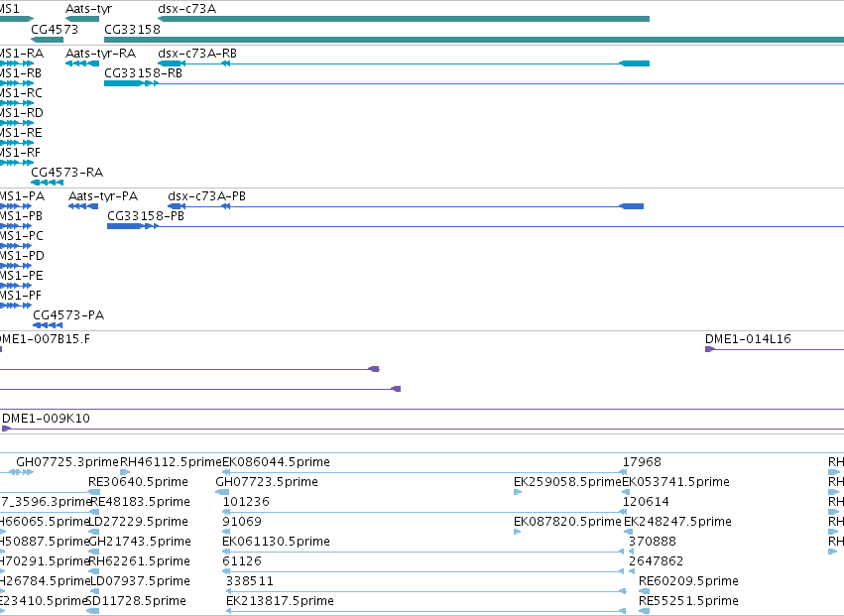This screenshot has width=844, height=616.
Task: Select the RE30640.5prime EST label
Action: [x=138, y=482]
